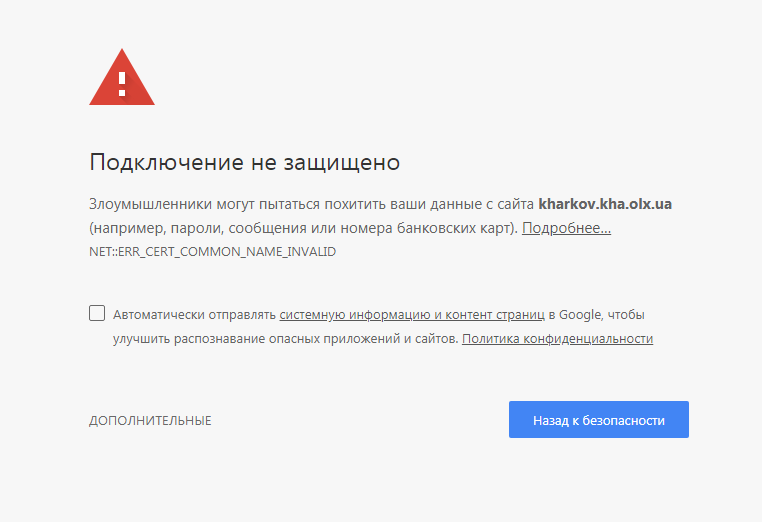Enable automatic system info reporting checkbox

97,313
